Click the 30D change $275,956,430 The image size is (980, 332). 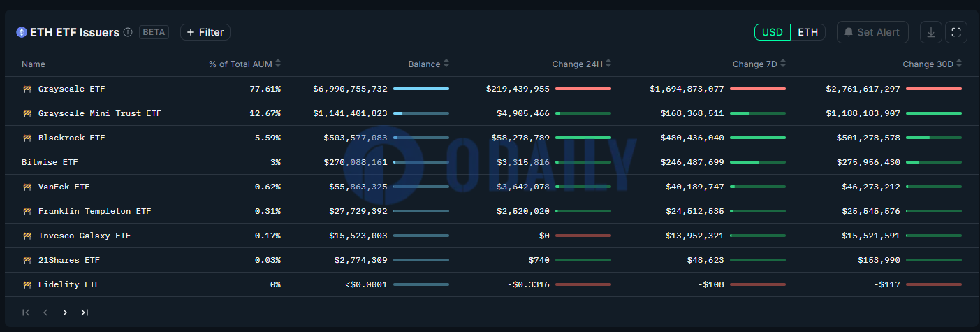pos(869,162)
